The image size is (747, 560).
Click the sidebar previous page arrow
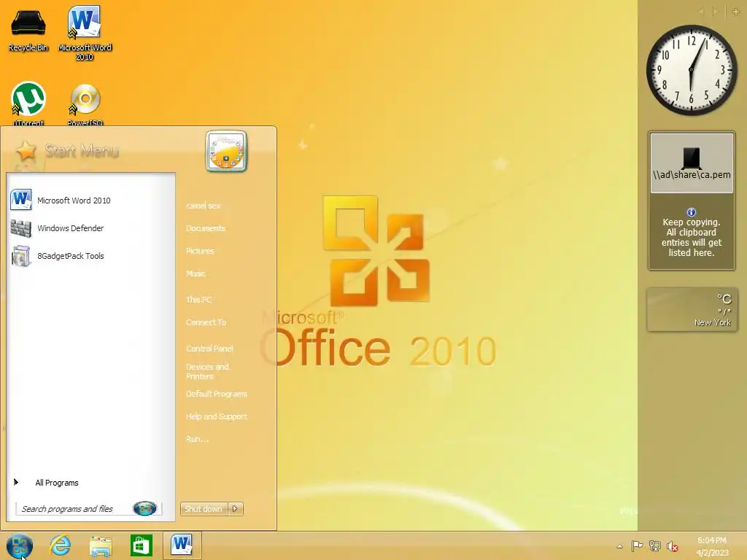tap(701, 12)
